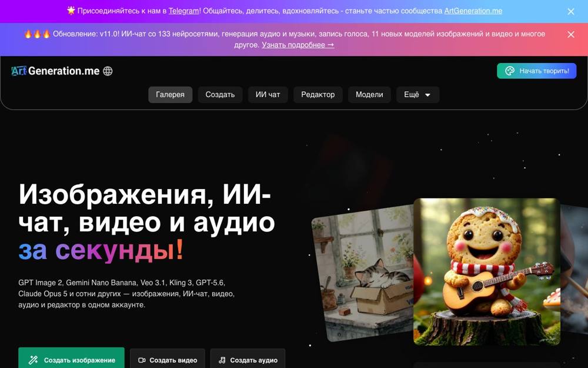
Task: Click the description text starting 'GPT Image 2, Gemini Nano Banana'
Action: coord(126,294)
